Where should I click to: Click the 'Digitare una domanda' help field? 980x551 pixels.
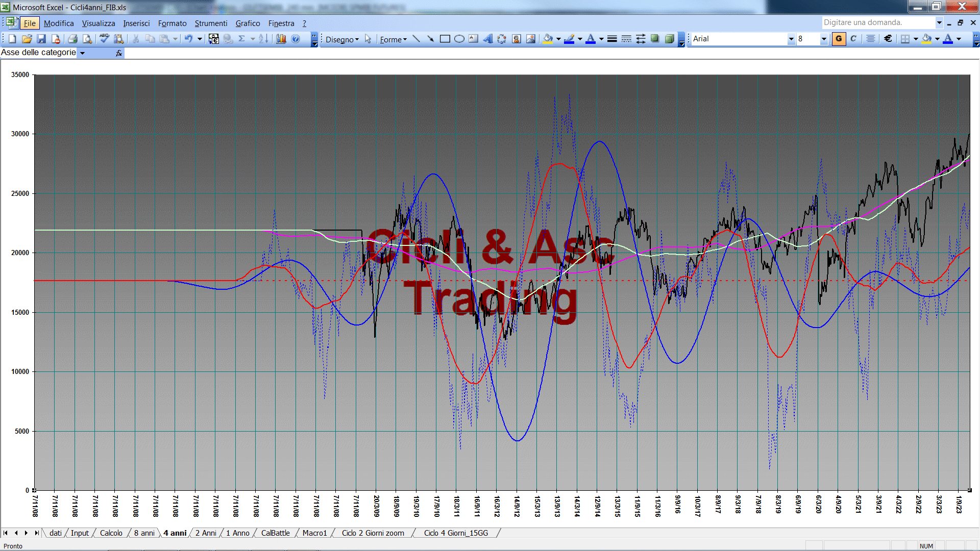[878, 22]
